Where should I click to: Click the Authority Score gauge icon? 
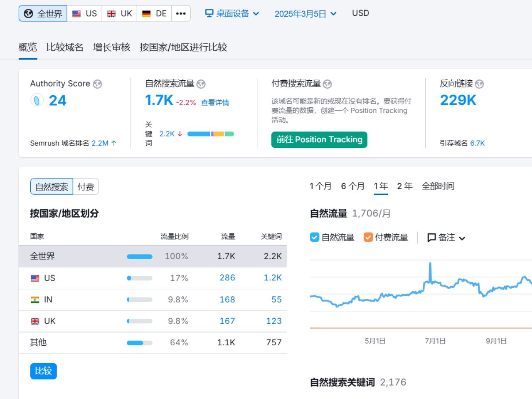(37, 100)
